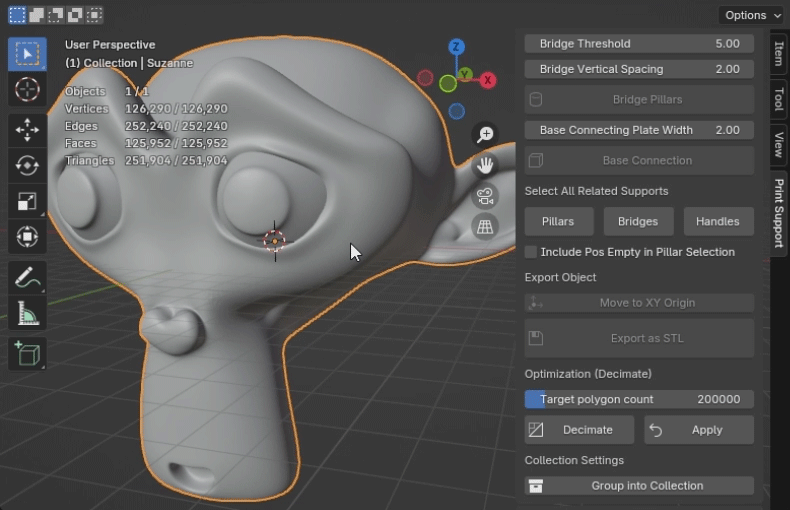This screenshot has width=790, height=510.
Task: Select the Annotate tool
Action: click(27, 278)
